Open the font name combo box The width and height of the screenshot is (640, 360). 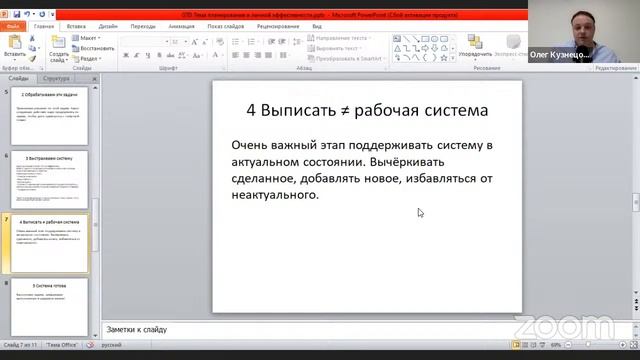click(x=145, y=42)
